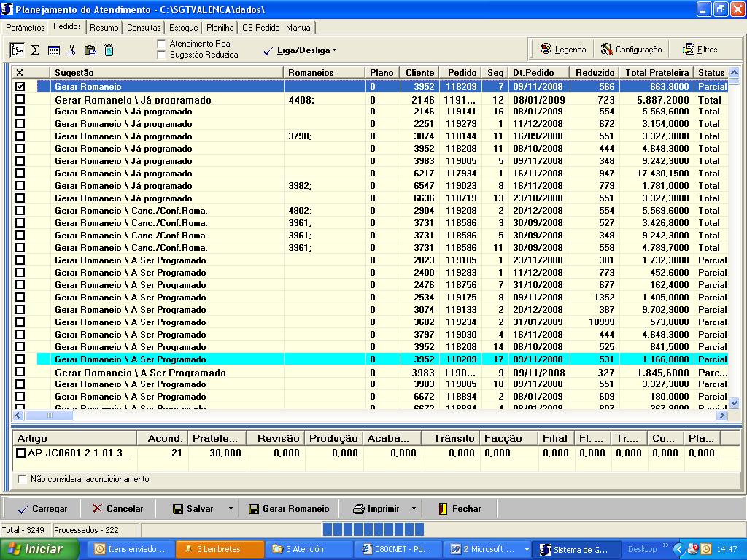Click the clipboard paste icon
Image resolution: width=747 pixels, height=560 pixels.
pyautogui.click(x=90, y=50)
